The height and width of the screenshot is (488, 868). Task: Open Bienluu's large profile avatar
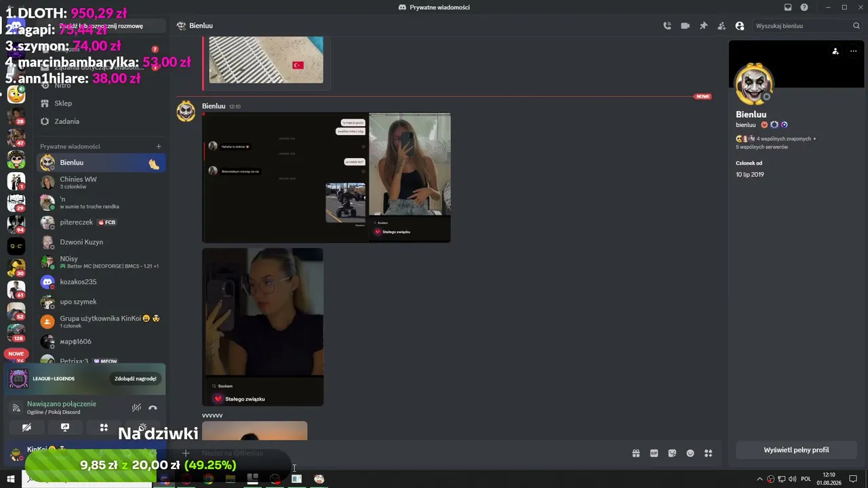click(x=754, y=84)
